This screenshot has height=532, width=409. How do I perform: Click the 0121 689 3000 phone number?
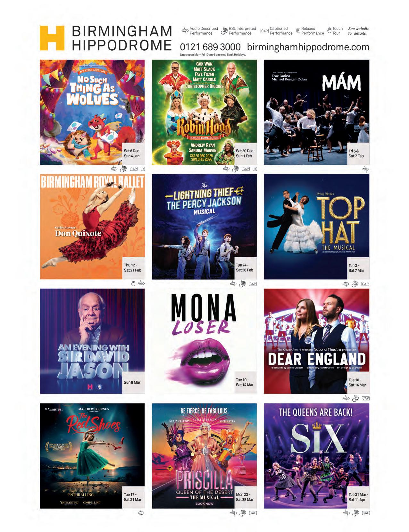(210, 47)
